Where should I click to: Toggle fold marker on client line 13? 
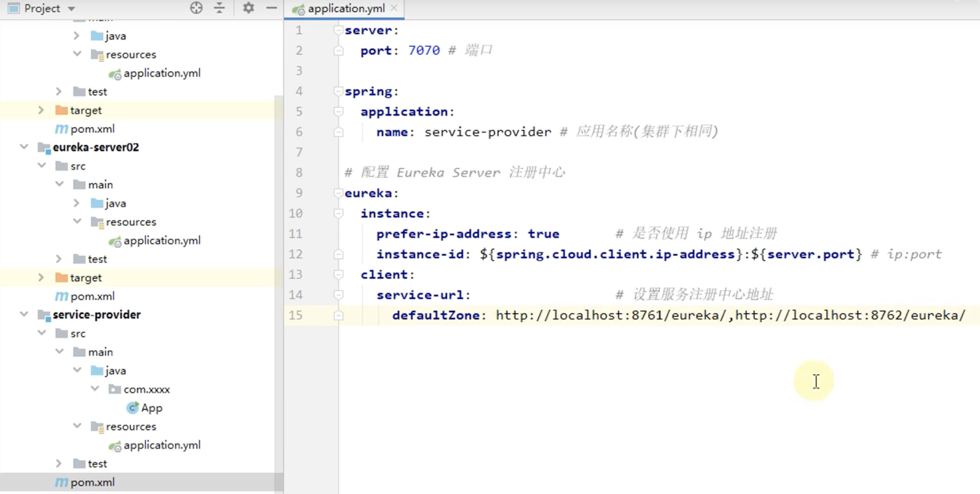(339, 275)
